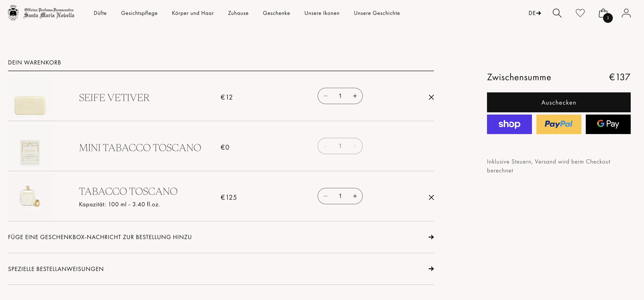Decrease Seife Vetiver quantity with minus
The image size is (644, 300).
pyautogui.click(x=326, y=96)
